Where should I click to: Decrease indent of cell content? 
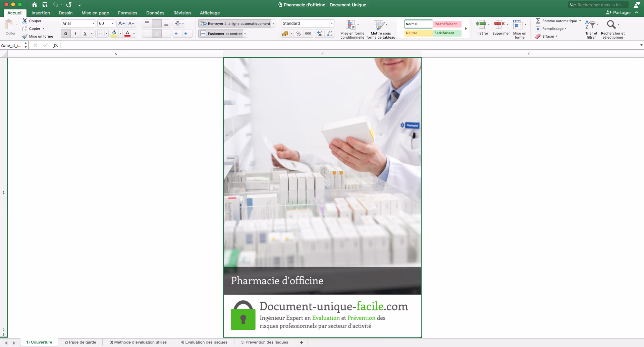pos(178,34)
